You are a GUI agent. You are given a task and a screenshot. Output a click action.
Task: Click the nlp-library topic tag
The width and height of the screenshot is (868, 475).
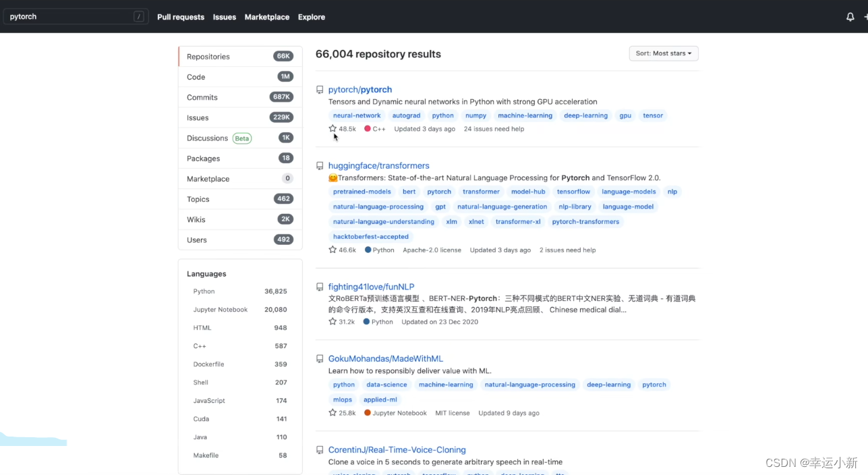[575, 206]
